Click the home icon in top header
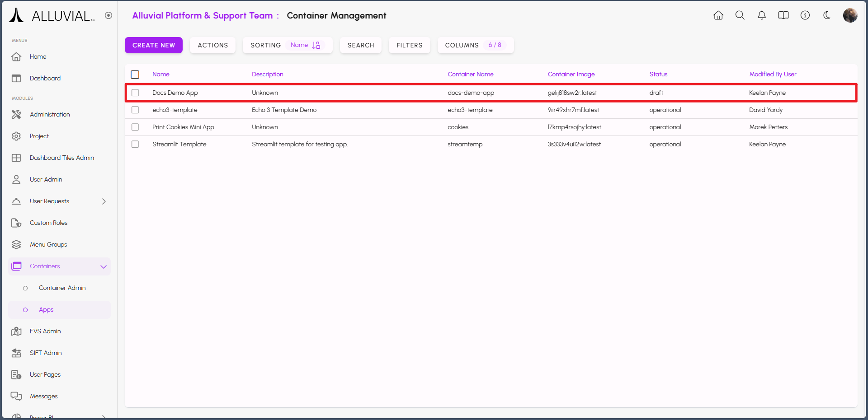 pyautogui.click(x=718, y=15)
